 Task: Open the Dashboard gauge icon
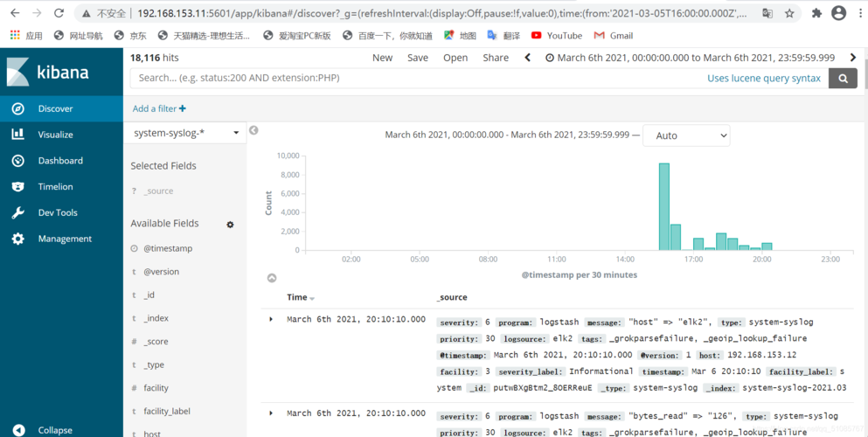[17, 161]
